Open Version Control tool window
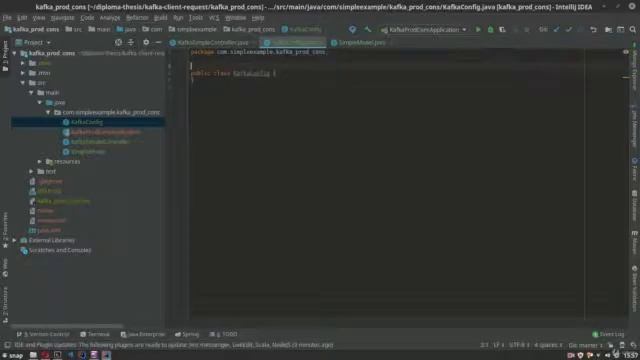The image size is (640, 360). click(43, 334)
